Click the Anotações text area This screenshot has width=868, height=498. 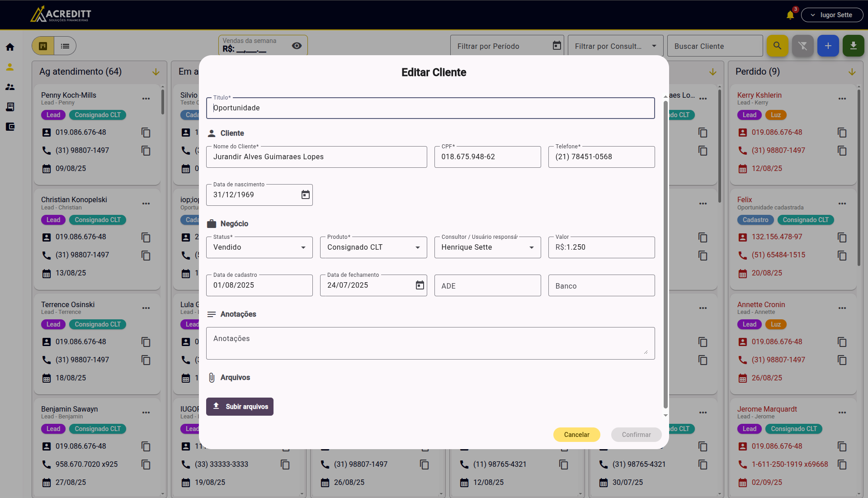pos(430,343)
